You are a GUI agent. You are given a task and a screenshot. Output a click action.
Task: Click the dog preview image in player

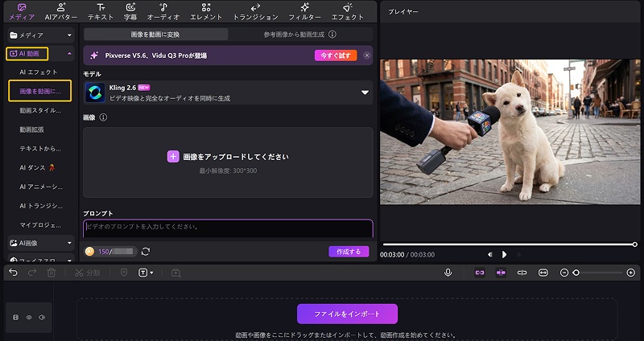tap(510, 132)
